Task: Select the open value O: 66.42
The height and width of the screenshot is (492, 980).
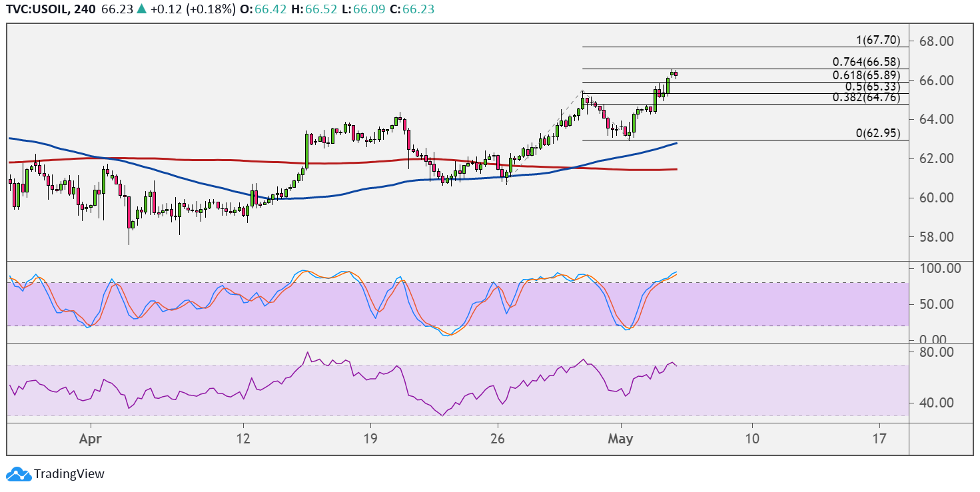Action: pyautogui.click(x=263, y=10)
